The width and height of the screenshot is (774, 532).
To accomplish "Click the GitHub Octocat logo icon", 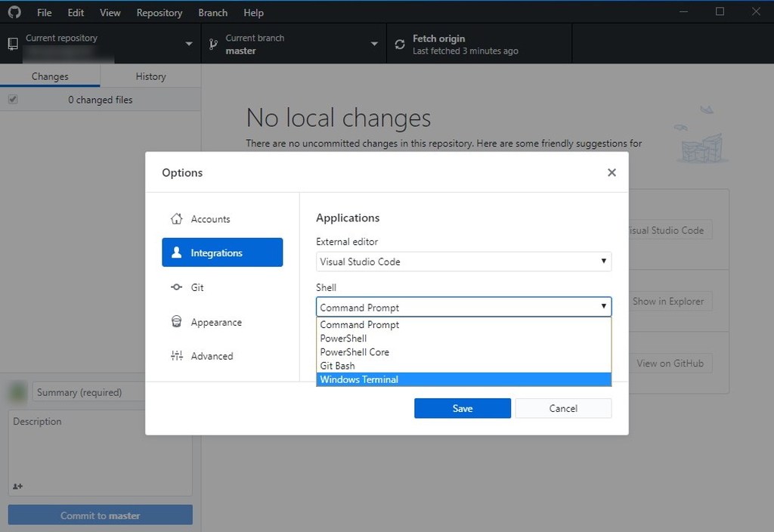I will click(14, 12).
